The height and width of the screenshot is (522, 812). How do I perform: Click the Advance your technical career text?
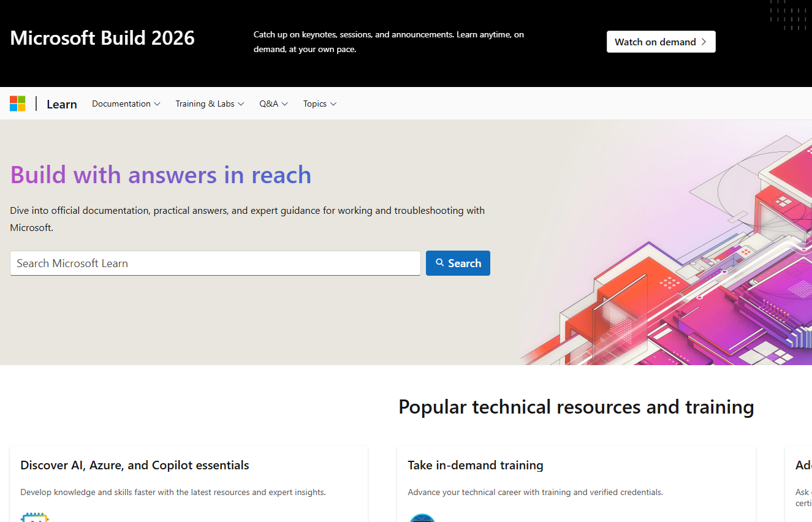(535, 492)
